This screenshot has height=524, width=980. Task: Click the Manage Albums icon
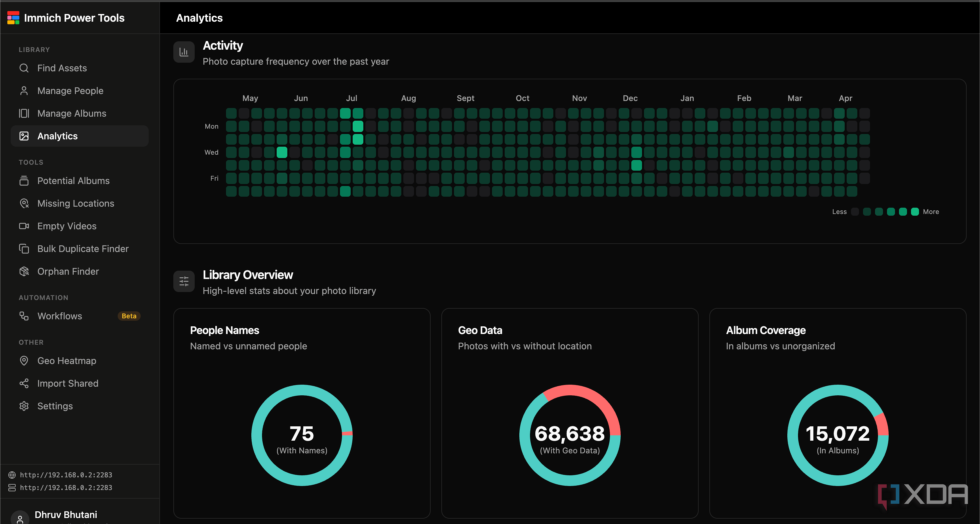pyautogui.click(x=24, y=113)
